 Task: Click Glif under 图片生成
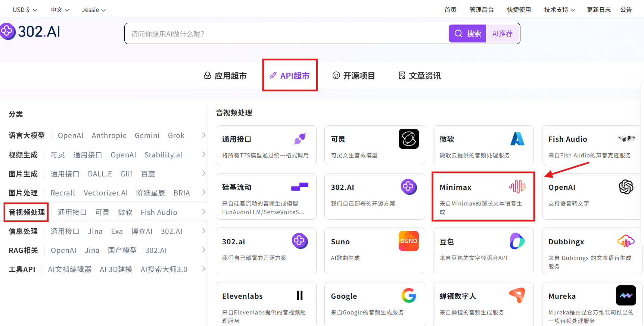tap(127, 174)
